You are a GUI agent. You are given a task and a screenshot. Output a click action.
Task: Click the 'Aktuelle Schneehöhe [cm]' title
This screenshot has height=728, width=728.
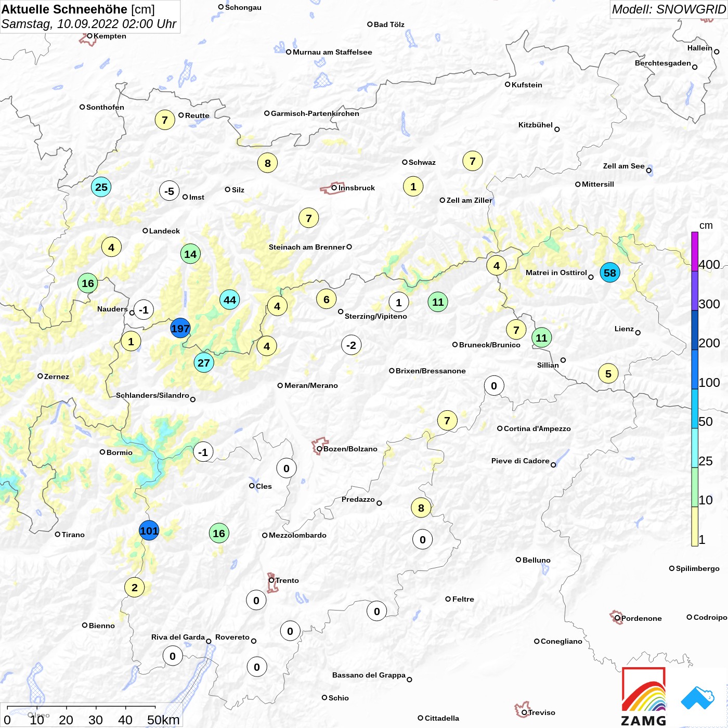pyautogui.click(x=78, y=9)
